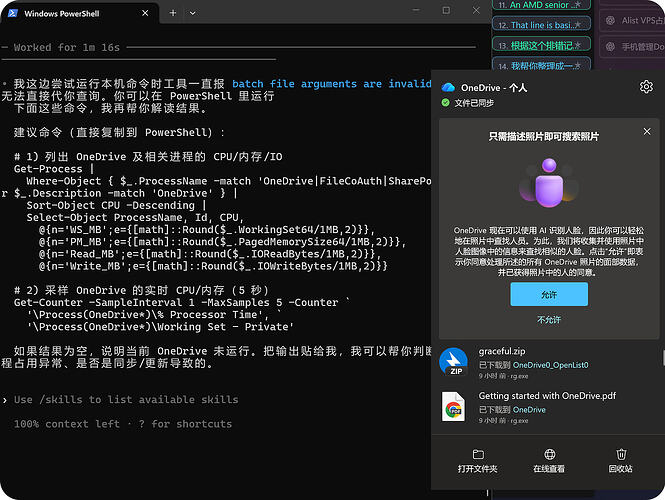
Task: Click the icon beside 'Alist VPS' entry
Action: [610, 20]
